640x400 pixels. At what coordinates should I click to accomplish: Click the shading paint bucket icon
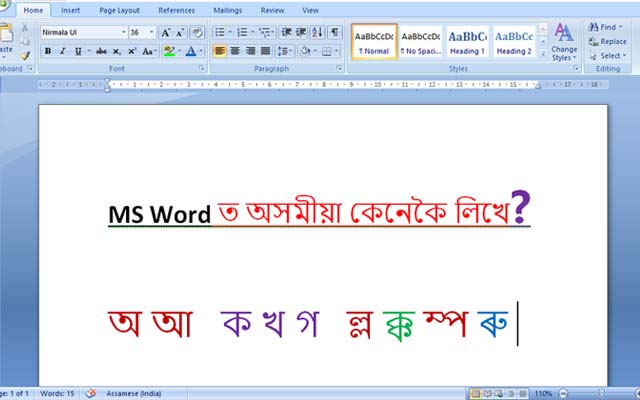305,51
